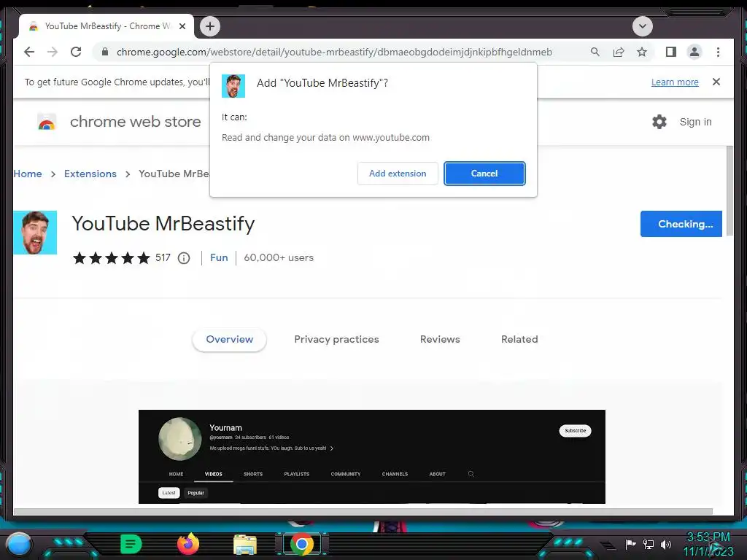Open Chrome's three-dot menu
The height and width of the screenshot is (560, 747).
click(718, 52)
